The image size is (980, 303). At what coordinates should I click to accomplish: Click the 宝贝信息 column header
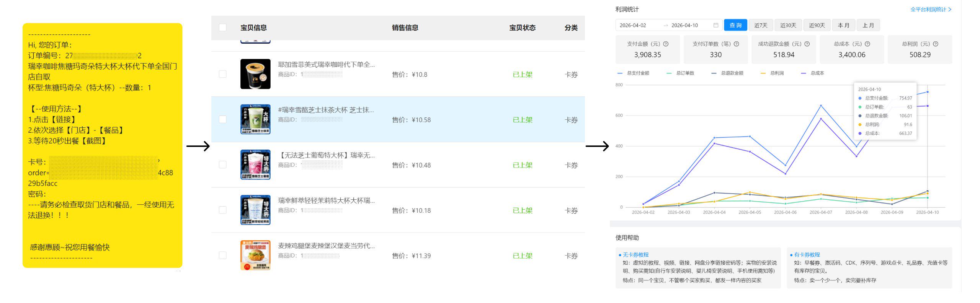coord(253,28)
